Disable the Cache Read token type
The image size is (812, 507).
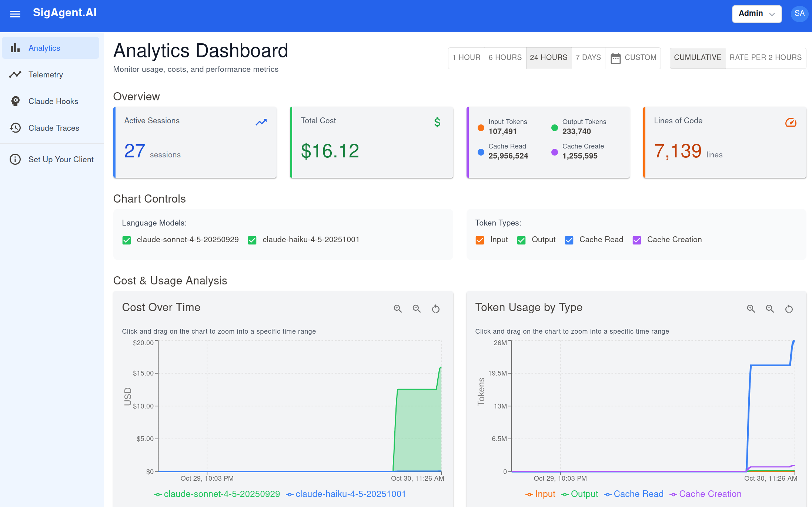pyautogui.click(x=569, y=240)
